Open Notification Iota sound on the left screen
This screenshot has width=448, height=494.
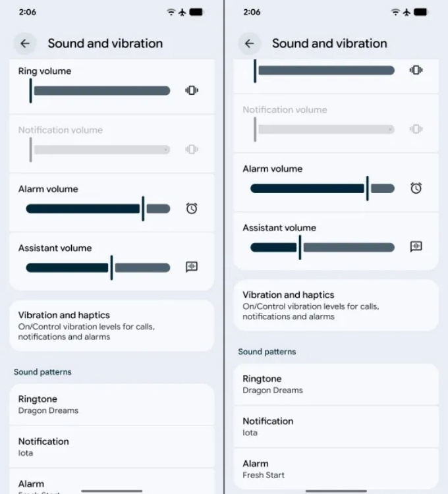(x=111, y=447)
